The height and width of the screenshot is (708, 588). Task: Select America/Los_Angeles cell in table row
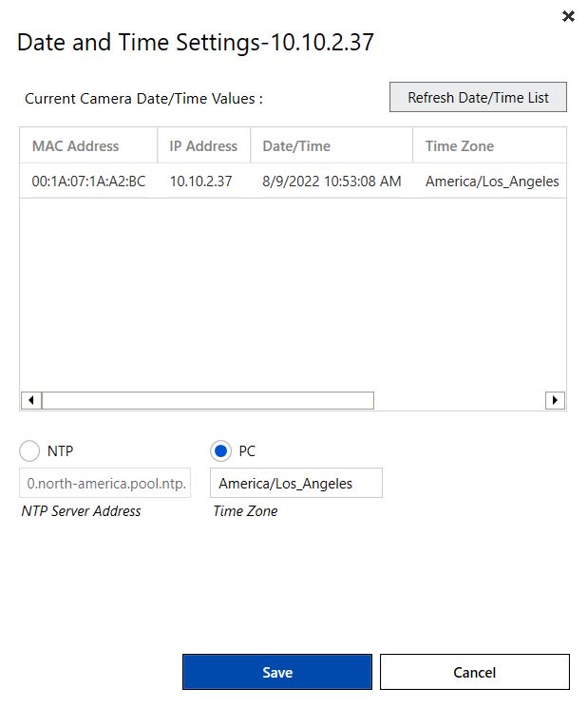click(x=490, y=182)
